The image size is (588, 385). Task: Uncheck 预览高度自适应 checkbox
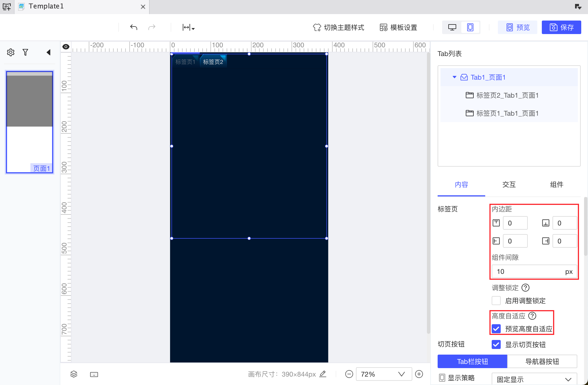point(496,329)
